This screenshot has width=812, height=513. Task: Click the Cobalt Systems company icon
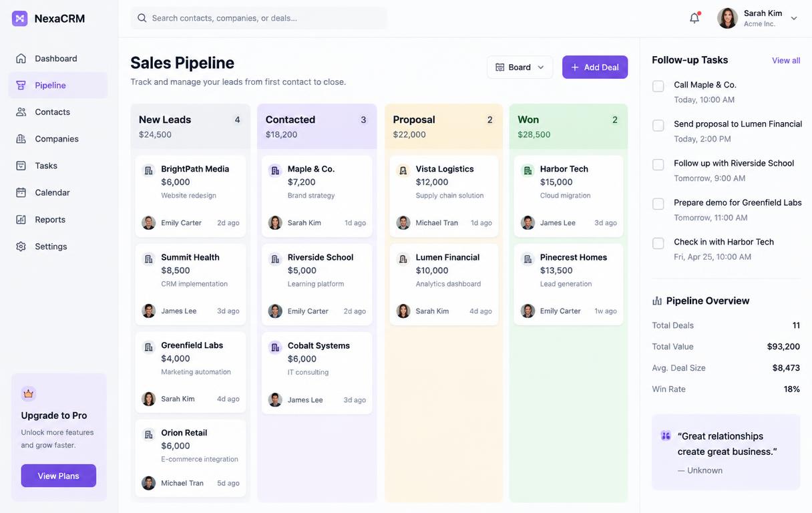point(275,347)
